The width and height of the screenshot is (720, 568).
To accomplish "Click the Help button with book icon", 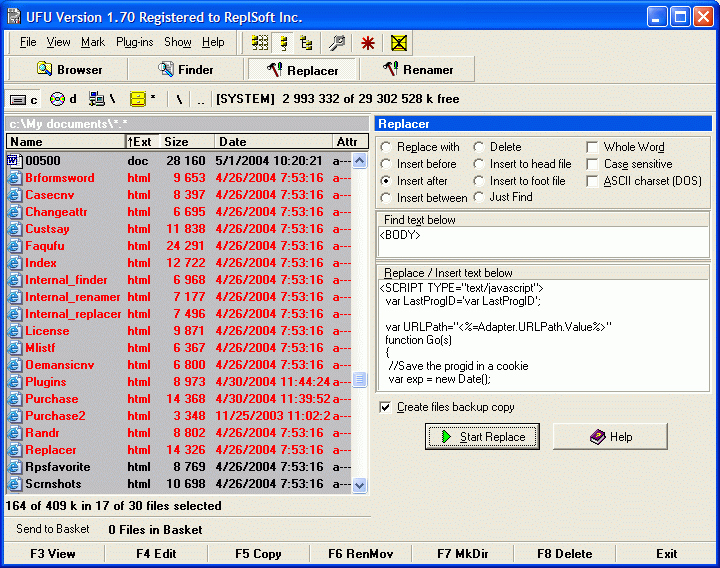I will pyautogui.click(x=610, y=437).
